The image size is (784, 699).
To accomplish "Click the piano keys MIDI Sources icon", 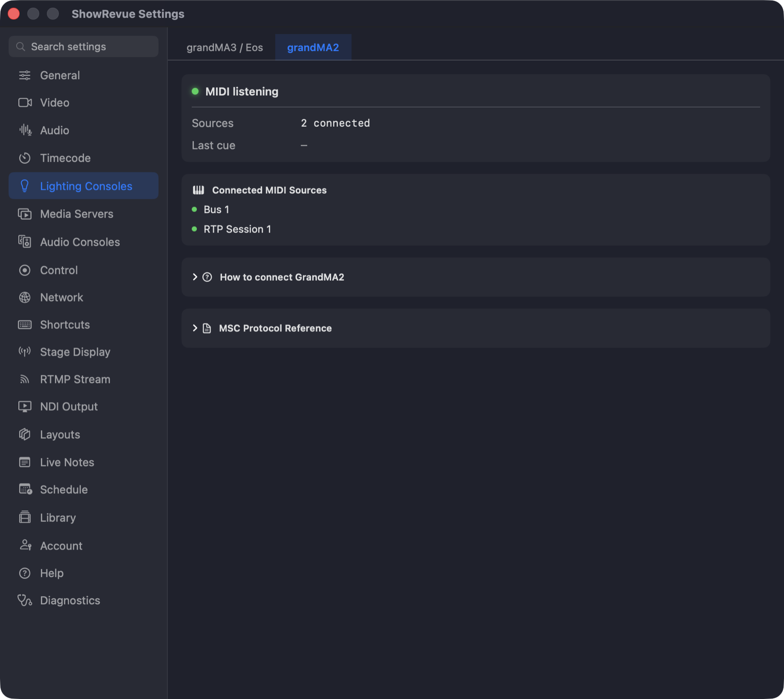I will (199, 190).
